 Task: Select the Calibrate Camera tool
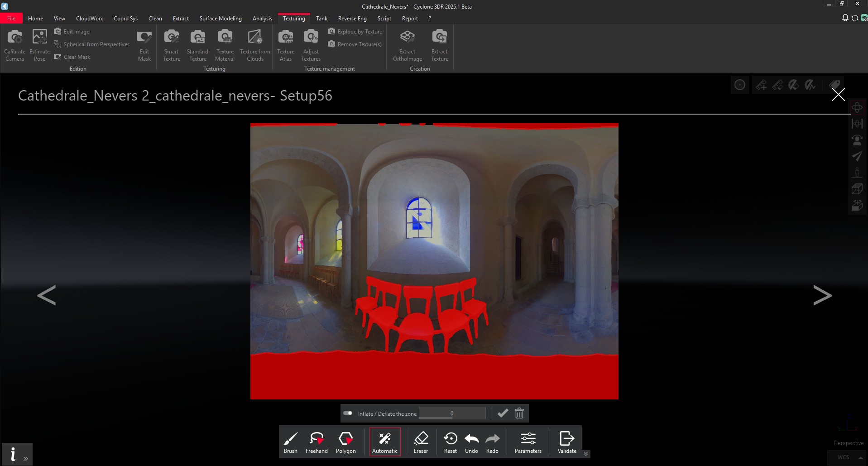[14, 44]
